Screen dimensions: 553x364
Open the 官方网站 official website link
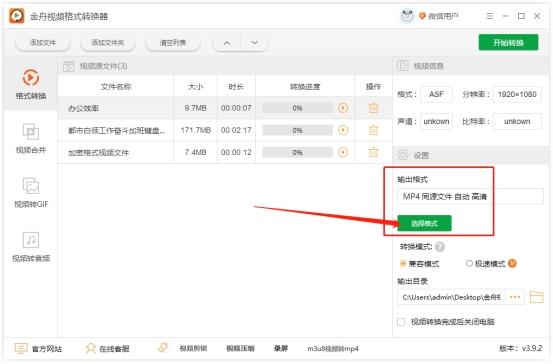point(38,348)
